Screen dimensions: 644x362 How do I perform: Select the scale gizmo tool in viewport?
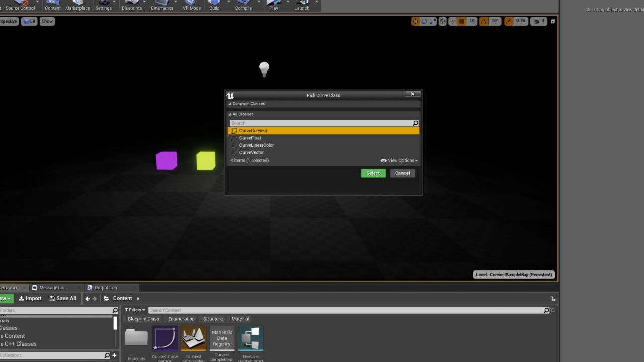433,21
